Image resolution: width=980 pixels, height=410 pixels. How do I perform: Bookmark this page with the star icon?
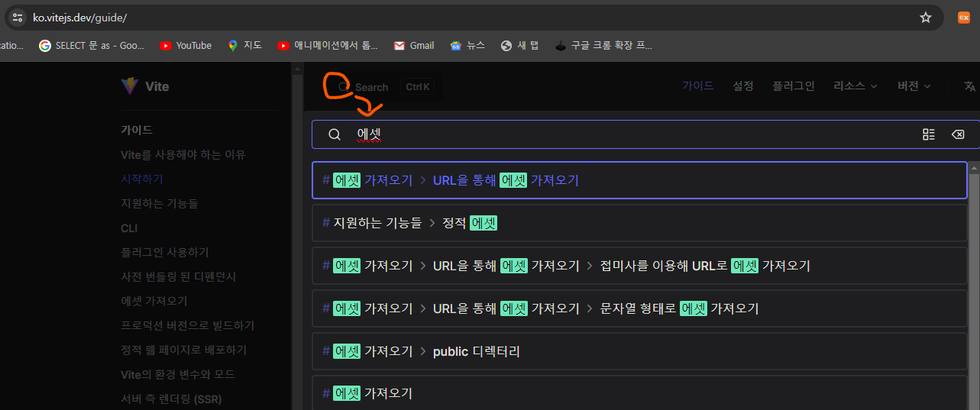(x=926, y=17)
